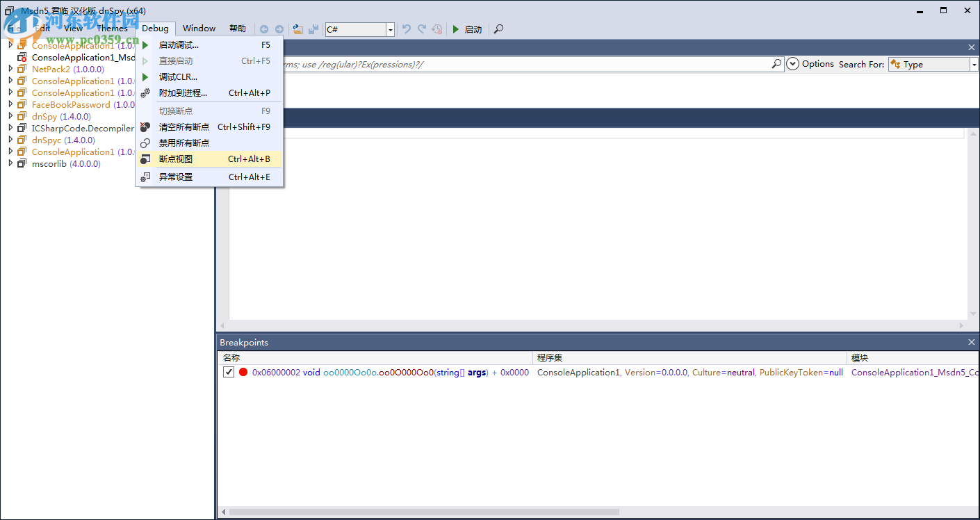The width and height of the screenshot is (980, 520).
Task: Select ConsoleApplication1_Msdn5 tree item
Action: tap(83, 58)
